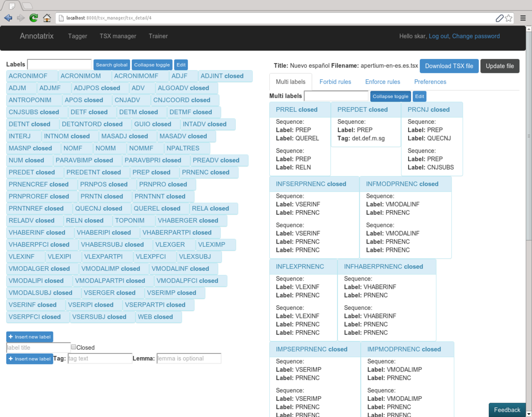The image size is (532, 417).
Task: Open the TSX manager navigation item
Action: point(118,36)
